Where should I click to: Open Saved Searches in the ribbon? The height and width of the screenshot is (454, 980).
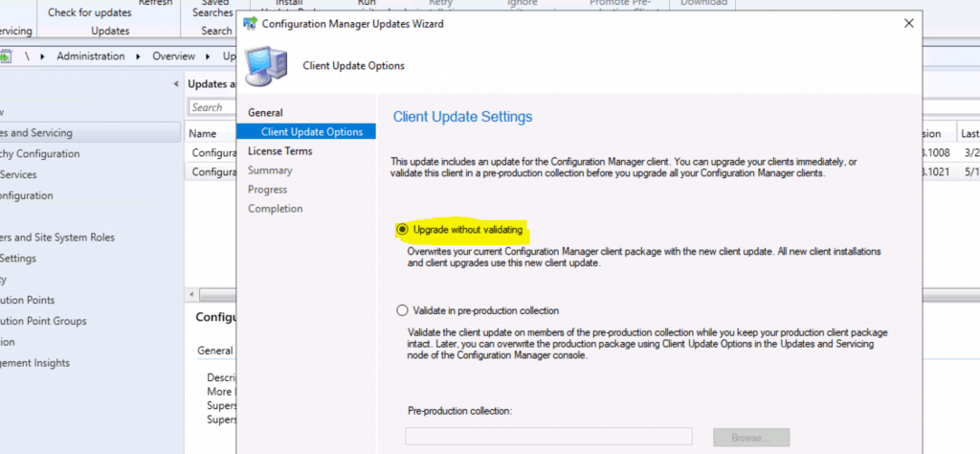[212, 9]
